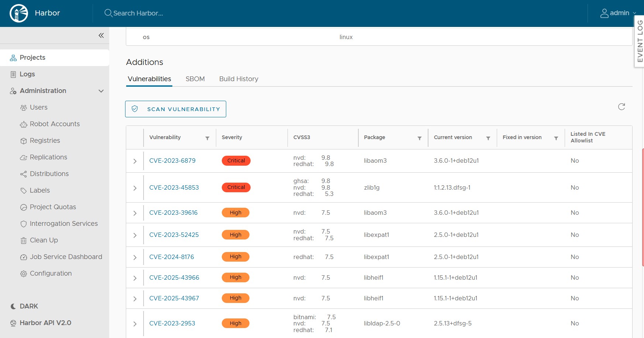Viewport: 644px width, 338px height.
Task: Click the Search Harbor input field
Action: tap(138, 13)
